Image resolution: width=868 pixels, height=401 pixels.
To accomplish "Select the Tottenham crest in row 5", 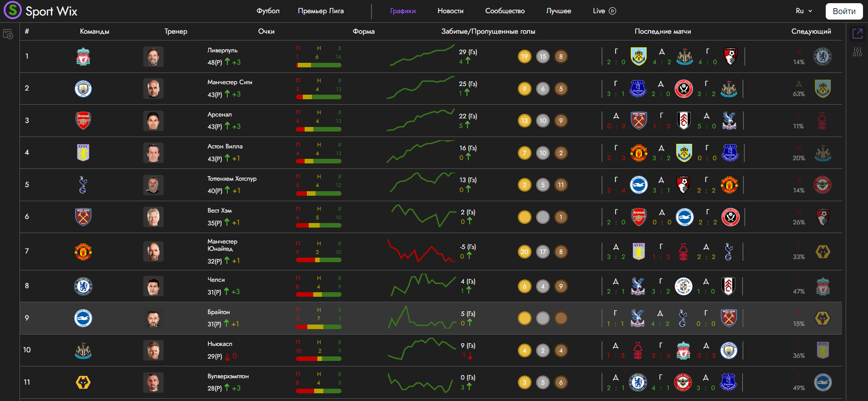I will coord(83,185).
